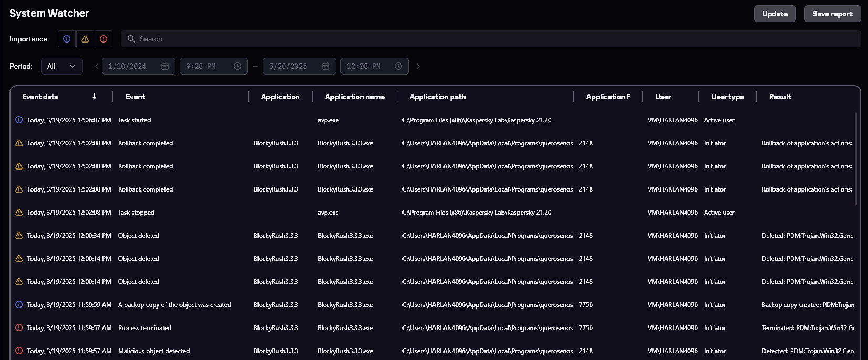The height and width of the screenshot is (360, 868).
Task: Click Kaspersky Lab path in Task stopped row
Action: tap(477, 213)
